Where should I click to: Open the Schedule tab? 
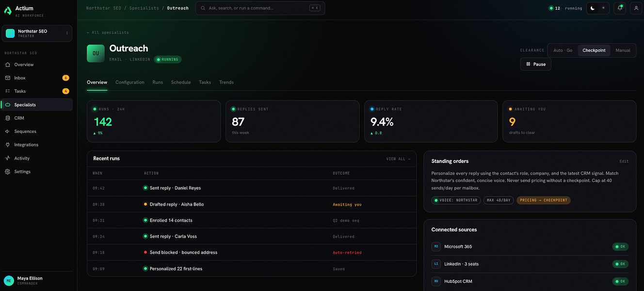coord(181,82)
